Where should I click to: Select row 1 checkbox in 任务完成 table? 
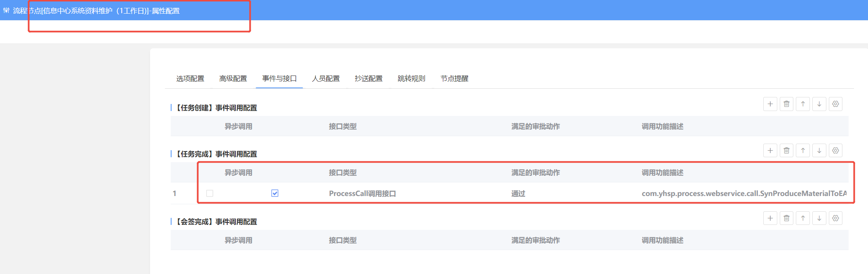pos(209,194)
